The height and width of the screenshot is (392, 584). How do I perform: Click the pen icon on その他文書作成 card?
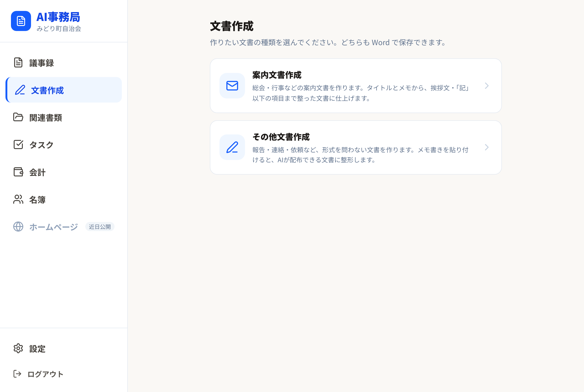click(x=232, y=147)
